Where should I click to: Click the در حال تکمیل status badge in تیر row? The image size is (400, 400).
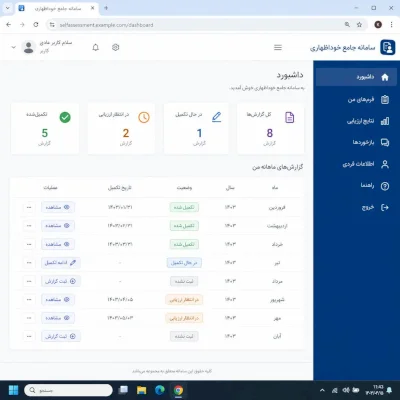pyautogui.click(x=184, y=263)
